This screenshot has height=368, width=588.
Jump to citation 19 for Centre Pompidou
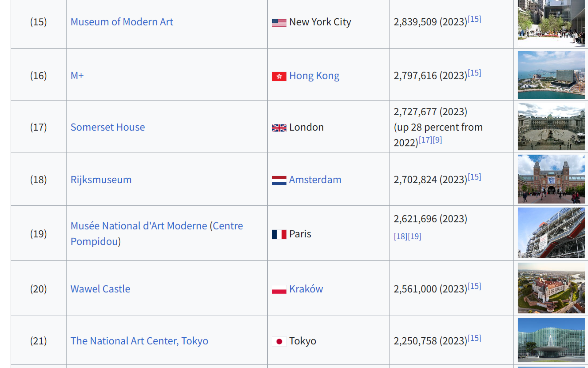[x=415, y=236]
